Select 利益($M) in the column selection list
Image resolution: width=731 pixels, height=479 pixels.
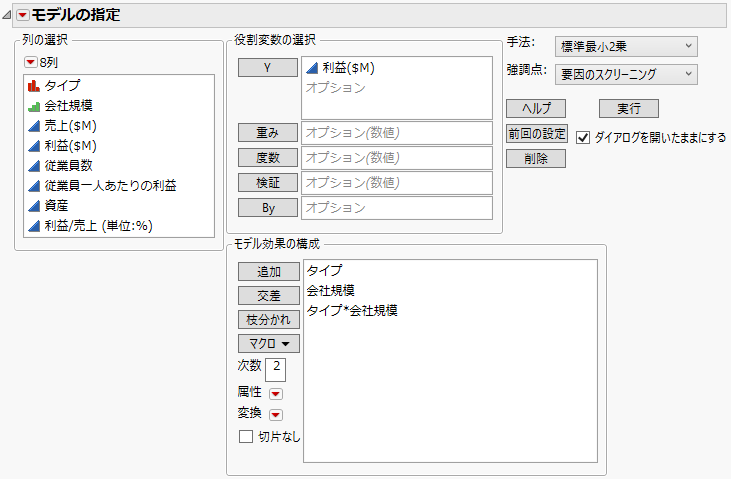(x=70, y=146)
